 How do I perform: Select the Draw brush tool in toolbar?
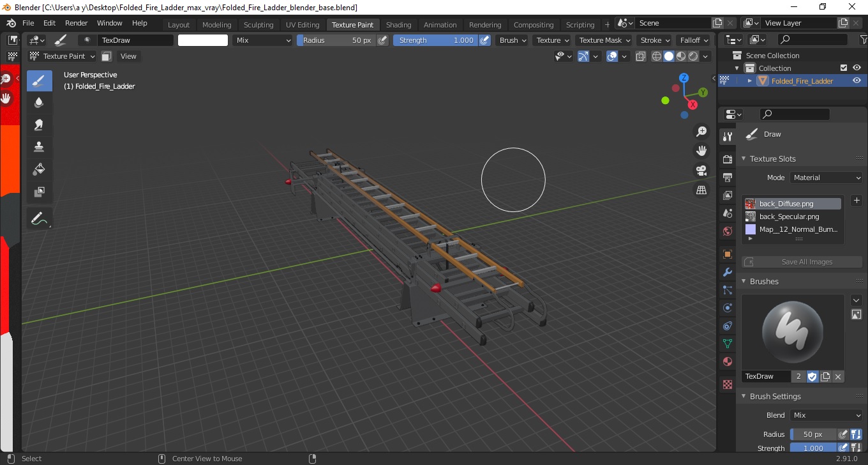39,80
